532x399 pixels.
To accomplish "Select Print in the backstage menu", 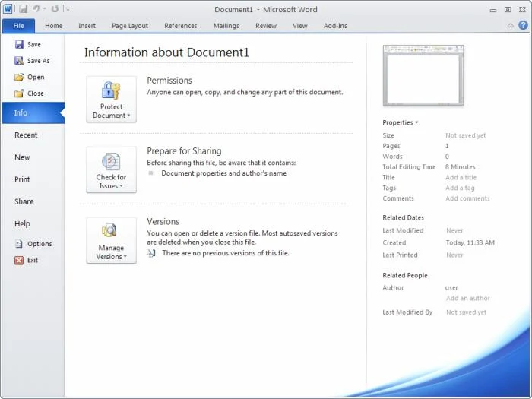I will click(x=22, y=179).
